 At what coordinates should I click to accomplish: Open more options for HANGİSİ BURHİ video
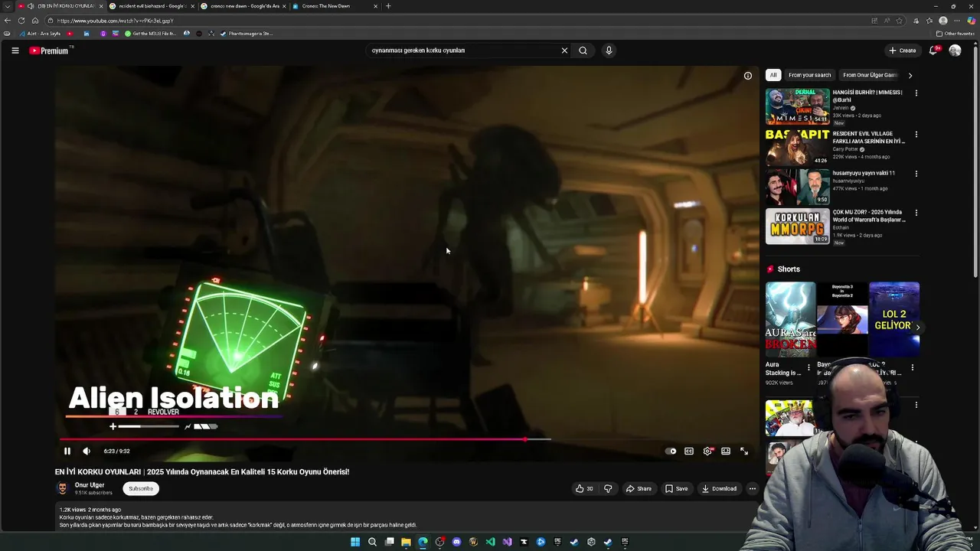(916, 93)
